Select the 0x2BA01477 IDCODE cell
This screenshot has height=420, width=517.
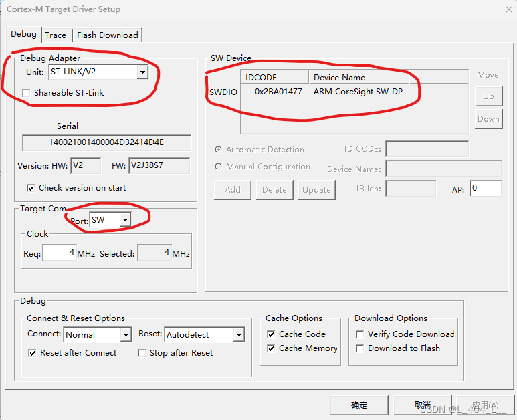[x=278, y=92]
